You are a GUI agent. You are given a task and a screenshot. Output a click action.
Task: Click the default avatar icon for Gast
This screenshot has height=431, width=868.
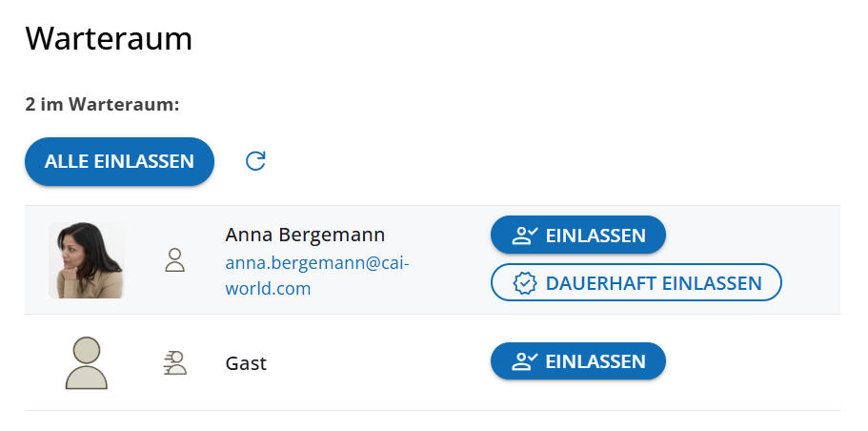pos(87,362)
